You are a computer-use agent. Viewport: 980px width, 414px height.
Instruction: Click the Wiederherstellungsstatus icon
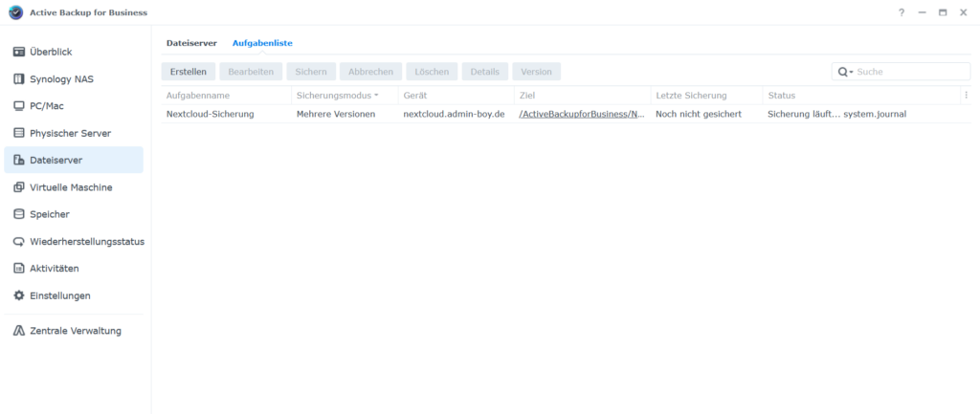pos(19,242)
